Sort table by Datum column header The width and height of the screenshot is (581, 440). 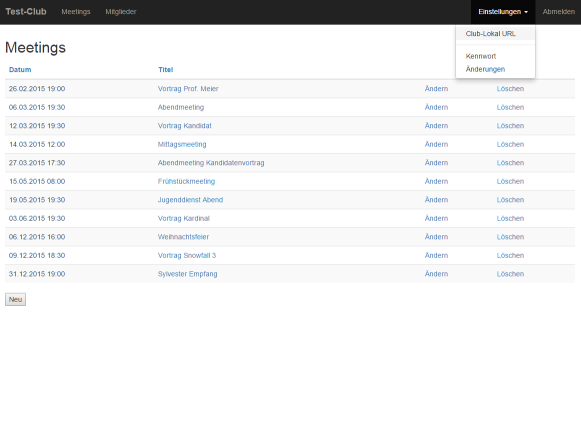coord(20,70)
